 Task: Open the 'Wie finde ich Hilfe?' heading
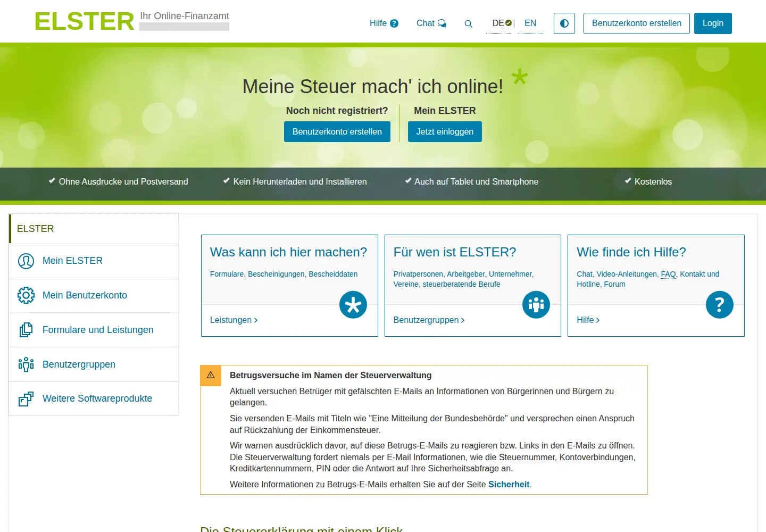point(631,252)
